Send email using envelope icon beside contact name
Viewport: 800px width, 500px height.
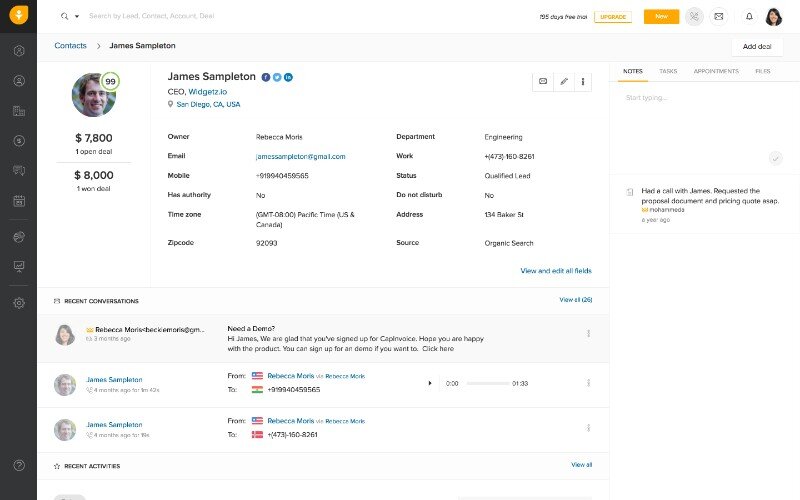pyautogui.click(x=543, y=81)
